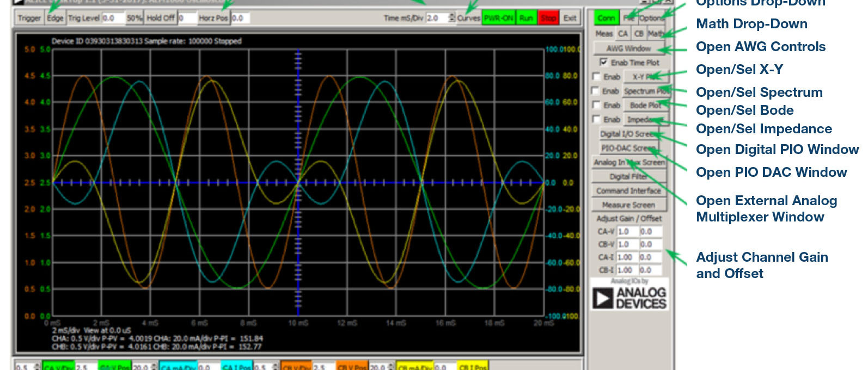This screenshot has height=370, width=868.
Task: Click the Time mS/Div spinner arrows
Action: (451, 18)
